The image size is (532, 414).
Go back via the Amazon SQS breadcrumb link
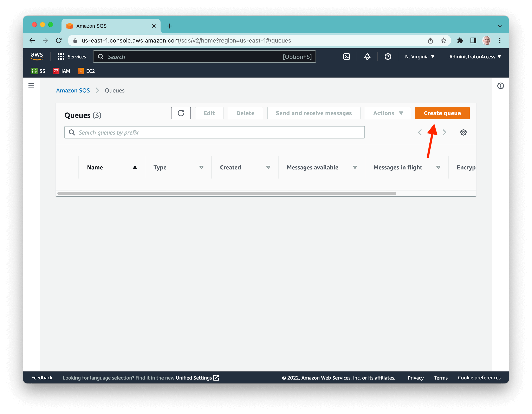click(x=73, y=90)
